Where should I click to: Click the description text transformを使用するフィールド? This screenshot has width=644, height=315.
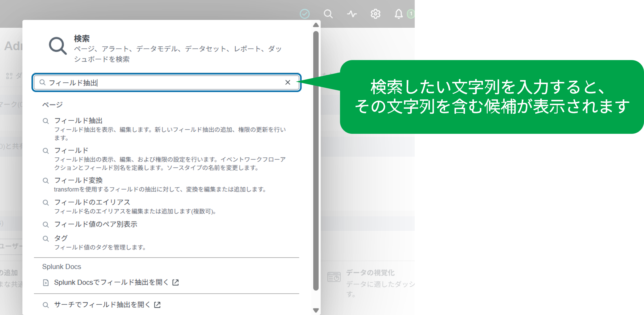[160, 189]
